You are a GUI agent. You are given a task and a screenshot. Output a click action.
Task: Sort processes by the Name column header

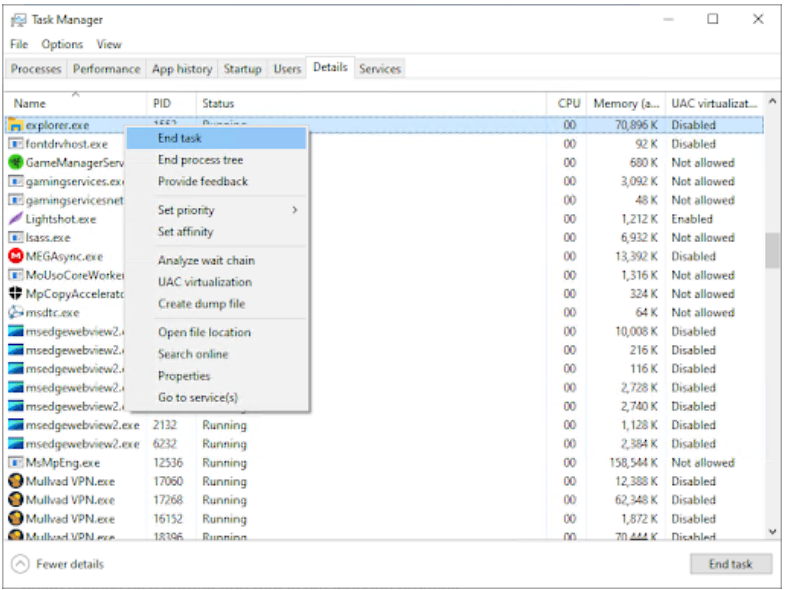[30, 104]
